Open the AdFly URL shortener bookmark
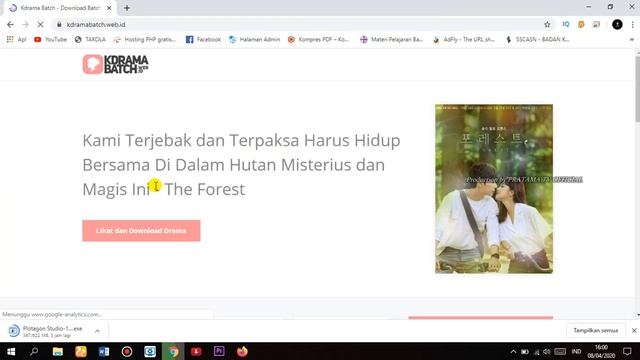Image resolution: width=640 pixels, height=360 pixels. pyautogui.click(x=464, y=40)
